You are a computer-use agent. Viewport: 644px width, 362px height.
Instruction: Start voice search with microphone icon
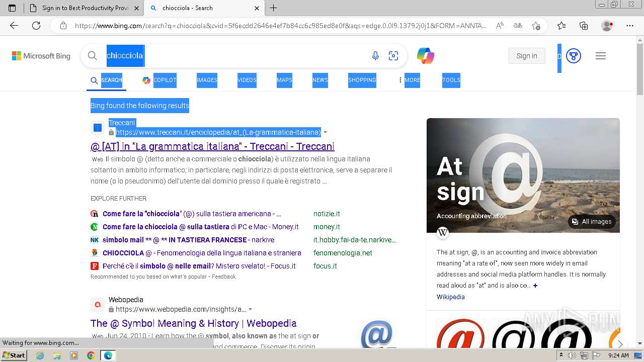pos(375,56)
